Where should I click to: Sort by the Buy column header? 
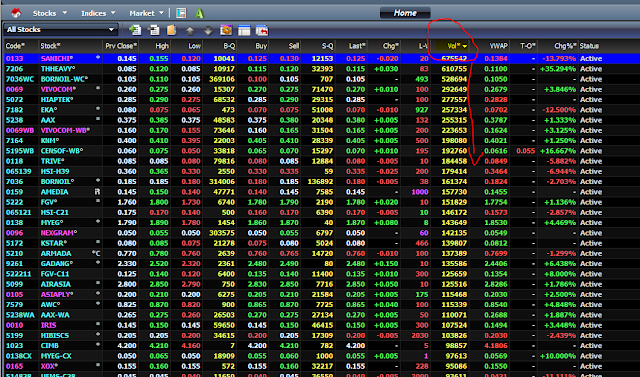pyautogui.click(x=261, y=46)
